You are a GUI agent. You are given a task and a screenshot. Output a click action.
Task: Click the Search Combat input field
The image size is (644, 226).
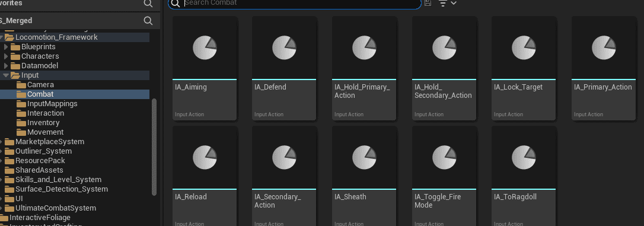click(x=295, y=4)
